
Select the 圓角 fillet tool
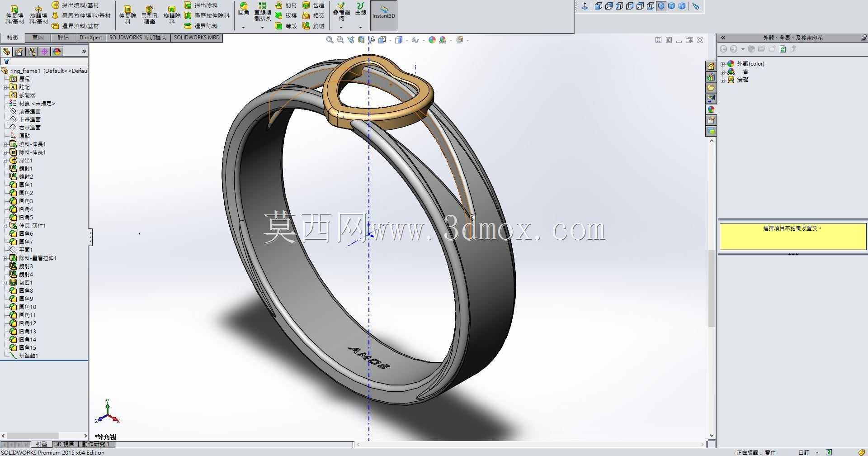244,9
